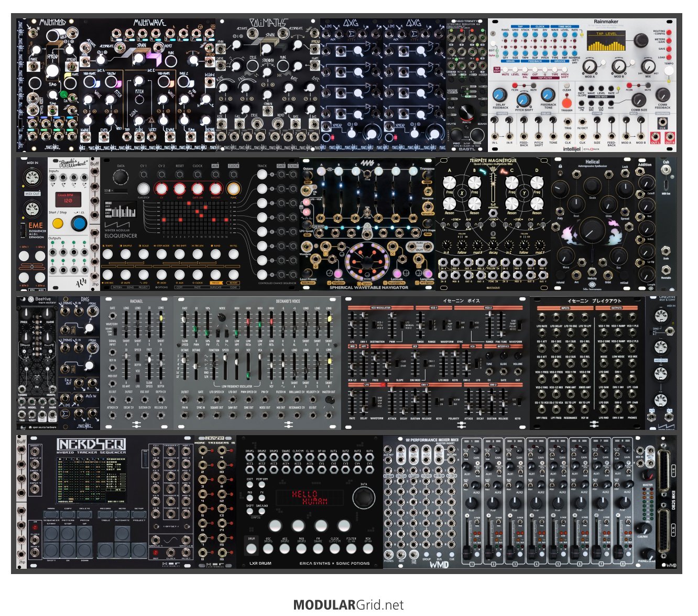This screenshot has height=616, width=698.
Task: Click the Rainmaker COMB FEEDBACK knob
Action: [662, 95]
